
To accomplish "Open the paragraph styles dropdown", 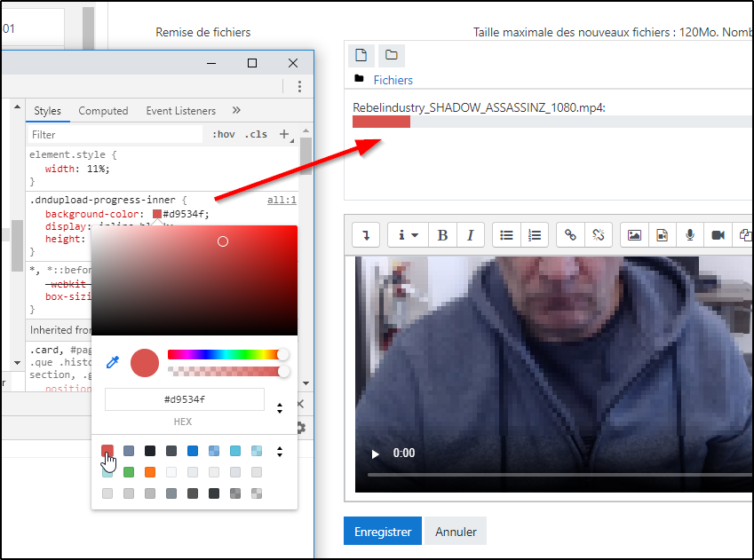I will point(408,235).
